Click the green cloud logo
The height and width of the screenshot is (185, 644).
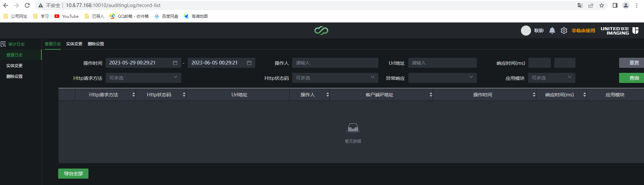pos(321,31)
